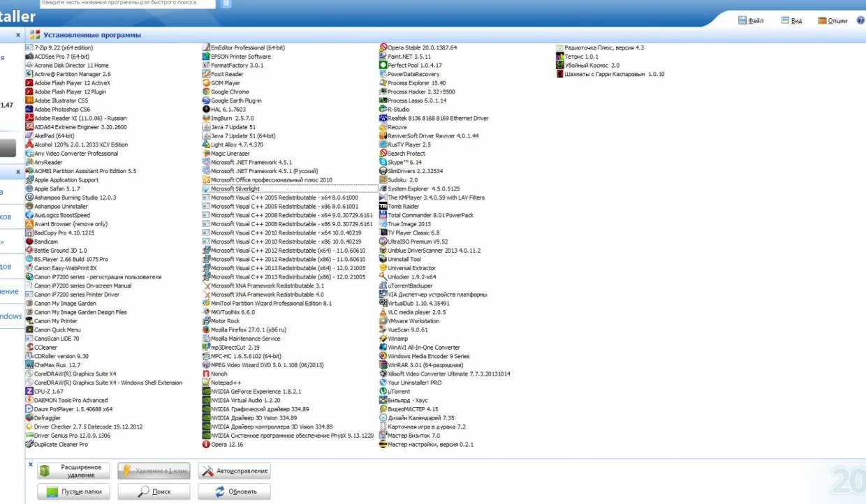Click the Winamp icon

coord(383,339)
